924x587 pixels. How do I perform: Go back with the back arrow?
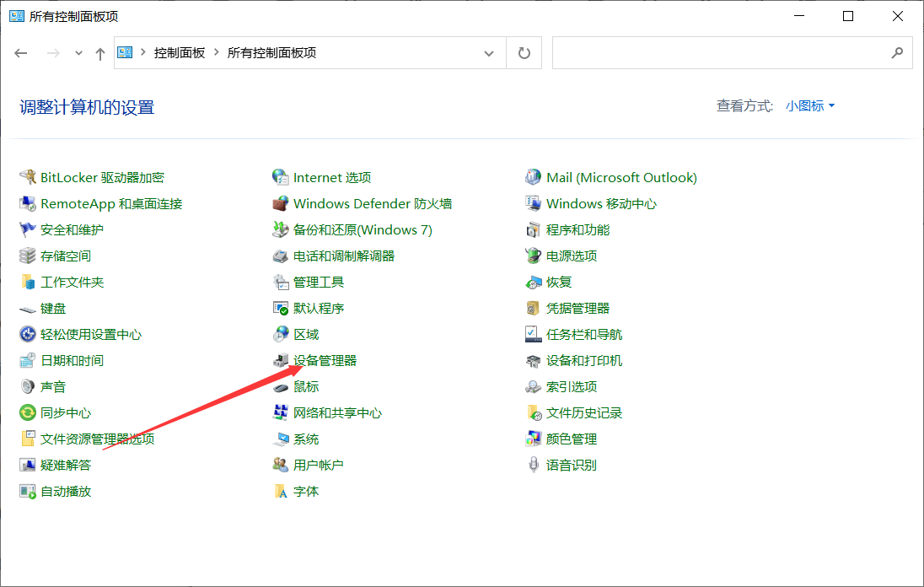point(21,53)
